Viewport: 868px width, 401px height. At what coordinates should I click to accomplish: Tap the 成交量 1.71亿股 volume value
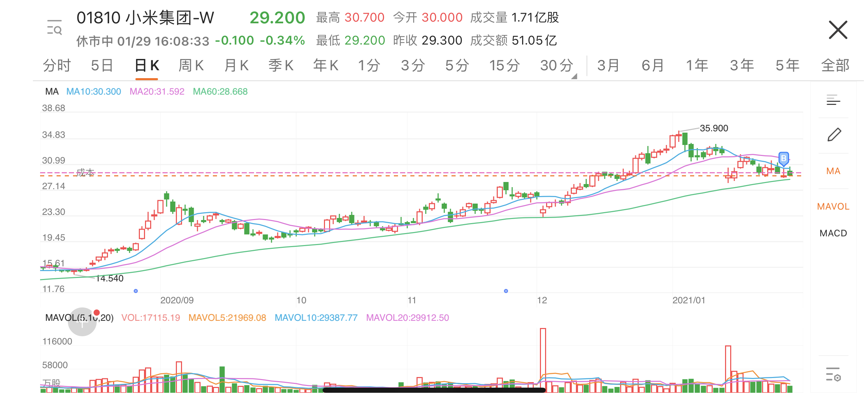(x=514, y=17)
